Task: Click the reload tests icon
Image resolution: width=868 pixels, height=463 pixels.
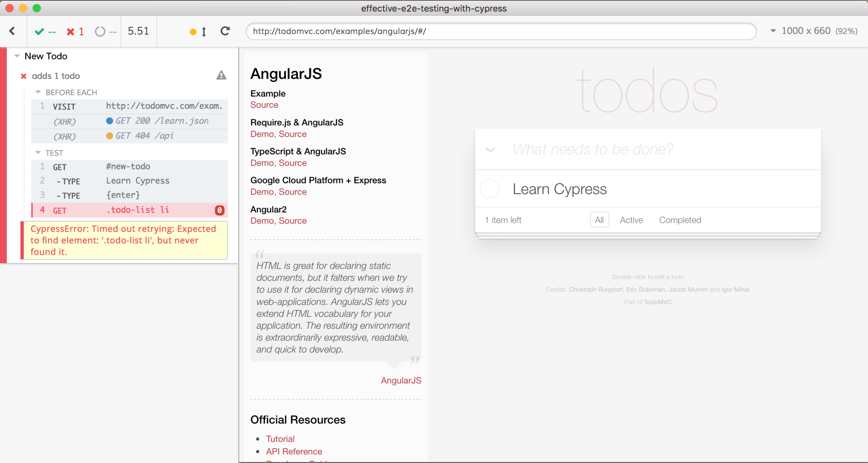Action: tap(225, 31)
